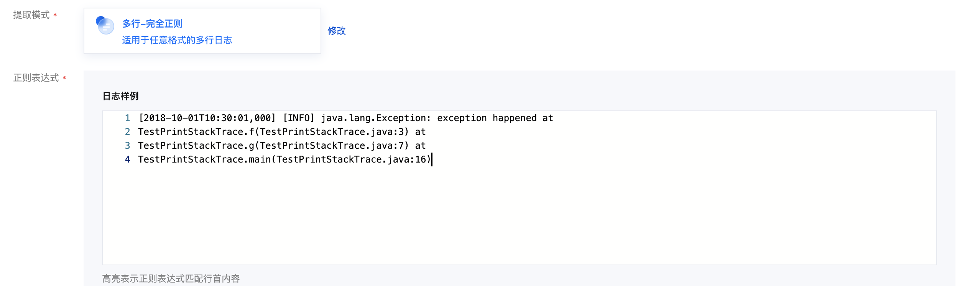
Task: Click line number 4 in log sample
Action: tap(127, 159)
